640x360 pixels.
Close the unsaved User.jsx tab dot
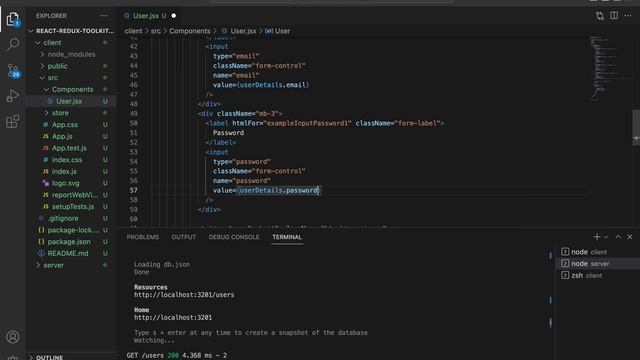173,16
